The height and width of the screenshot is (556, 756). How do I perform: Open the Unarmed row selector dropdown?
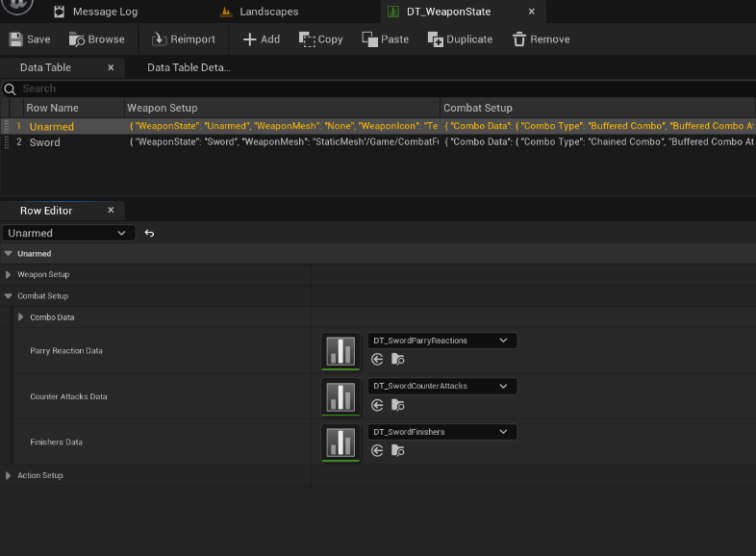tap(66, 233)
